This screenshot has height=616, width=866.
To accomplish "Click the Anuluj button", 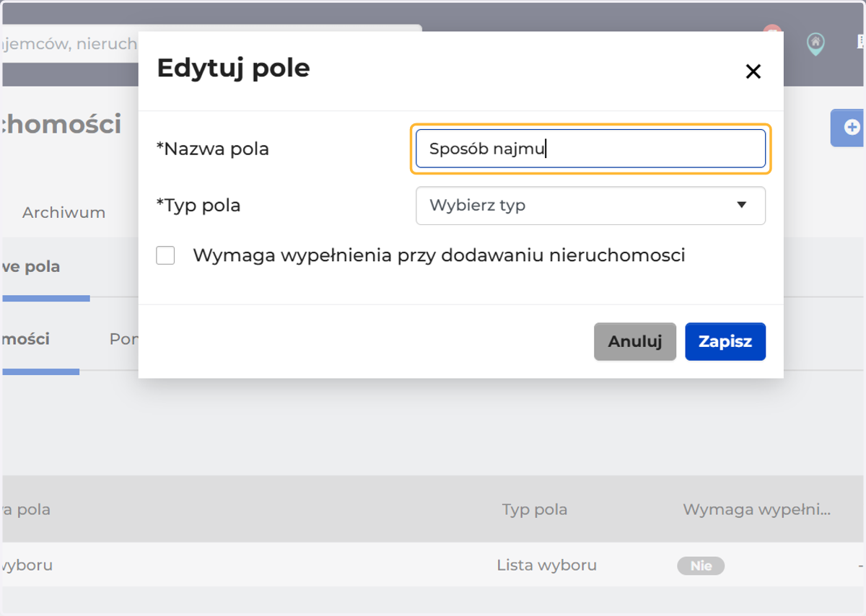I will click(x=635, y=341).
